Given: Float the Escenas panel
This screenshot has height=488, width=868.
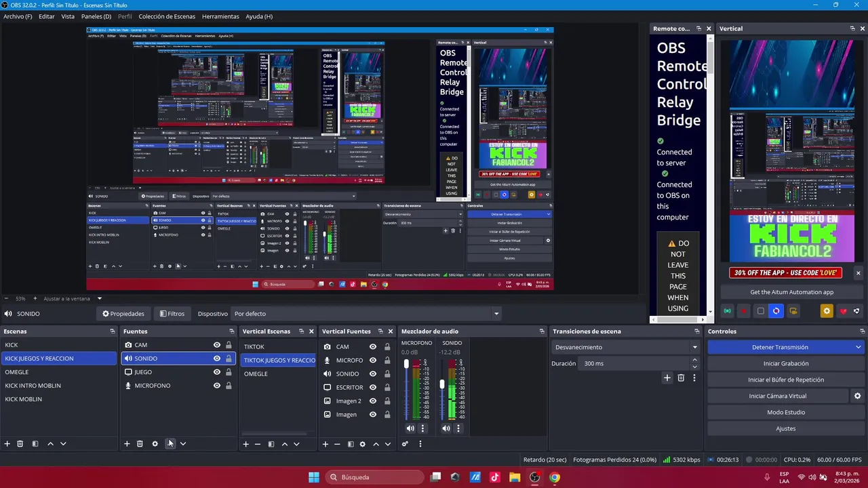Looking at the screenshot, I should coord(113,331).
